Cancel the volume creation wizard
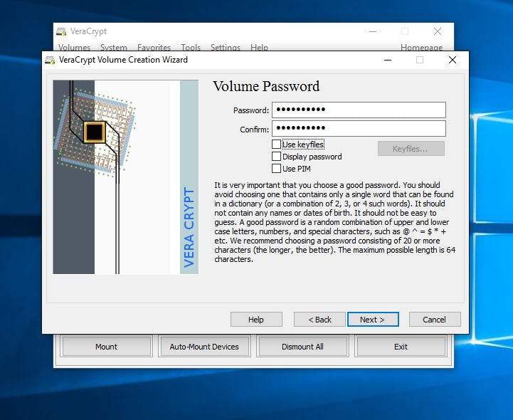 click(x=435, y=319)
